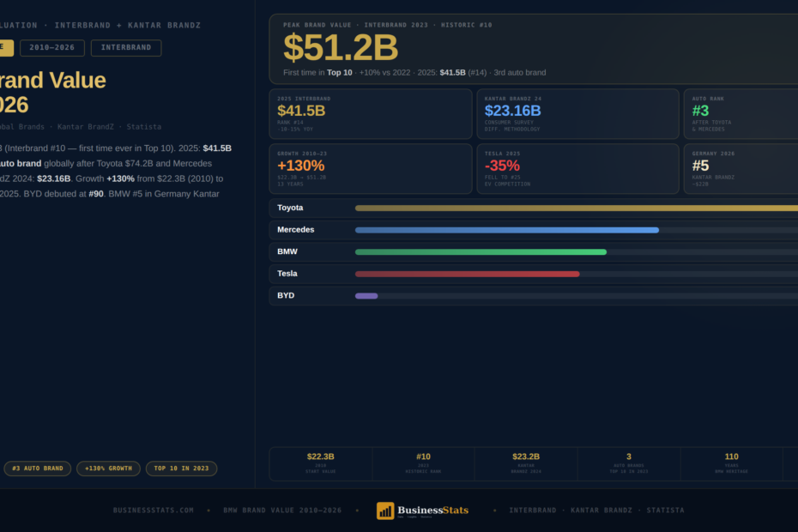The height and width of the screenshot is (532, 798).
Task: Click the +130% GROWTH pill
Action: pyautogui.click(x=108, y=469)
